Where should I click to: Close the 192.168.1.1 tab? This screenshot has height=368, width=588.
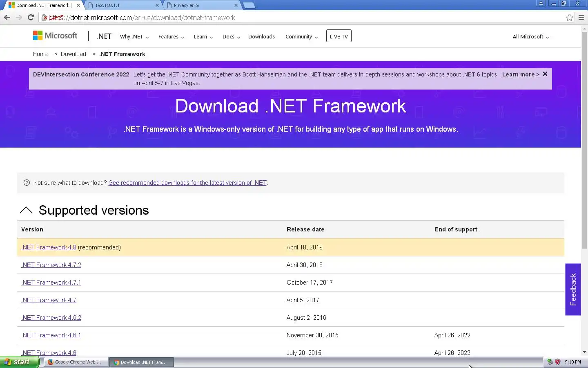click(x=157, y=5)
